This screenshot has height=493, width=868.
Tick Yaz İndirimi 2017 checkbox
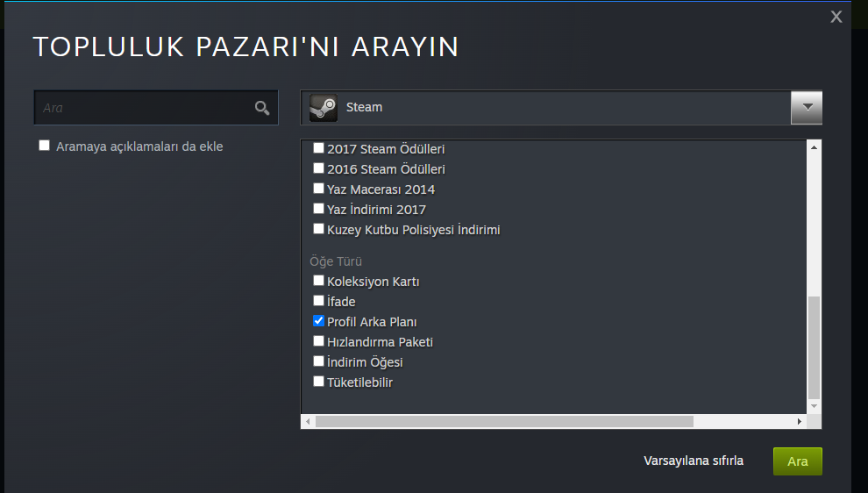coord(318,208)
